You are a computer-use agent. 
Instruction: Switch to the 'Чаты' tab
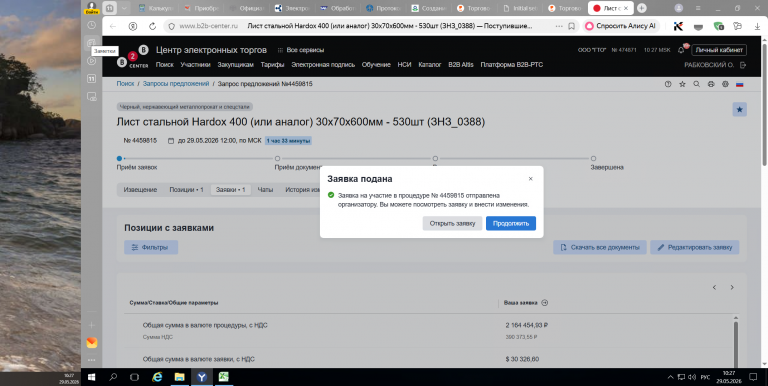[265, 190]
